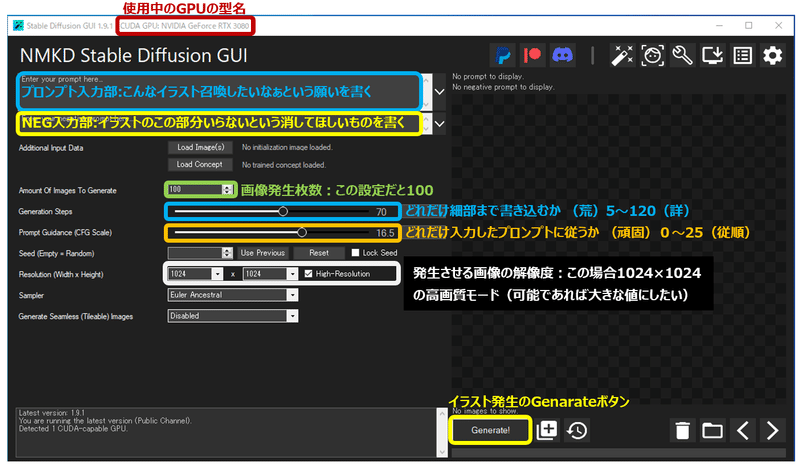Click the 'No prompt to display.' text
Viewport: 800px width, 466px height.
[x=488, y=77]
